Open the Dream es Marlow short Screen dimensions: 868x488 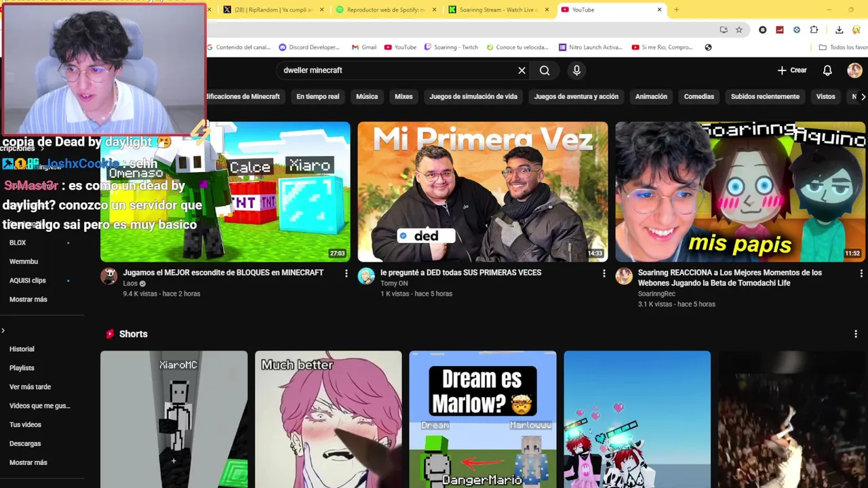point(483,419)
